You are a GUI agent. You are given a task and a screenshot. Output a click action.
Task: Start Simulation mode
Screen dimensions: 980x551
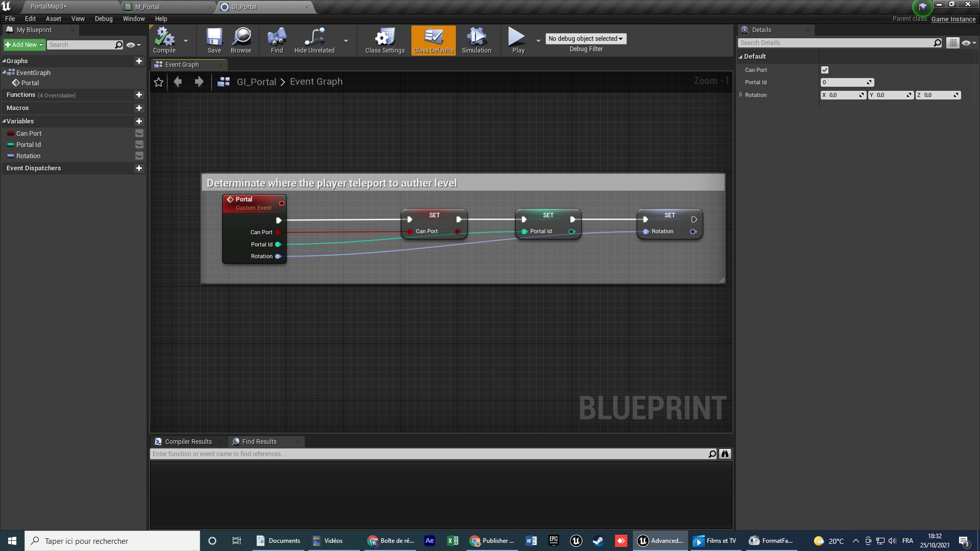click(476, 40)
